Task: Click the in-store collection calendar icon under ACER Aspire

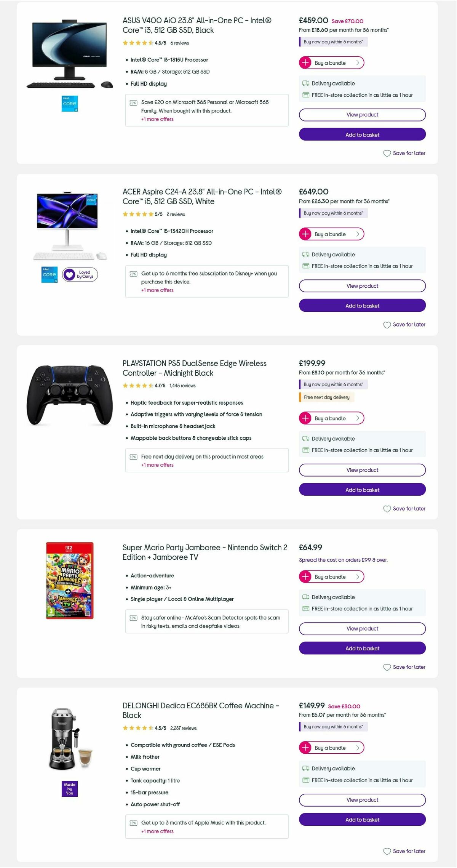Action: 305,266
